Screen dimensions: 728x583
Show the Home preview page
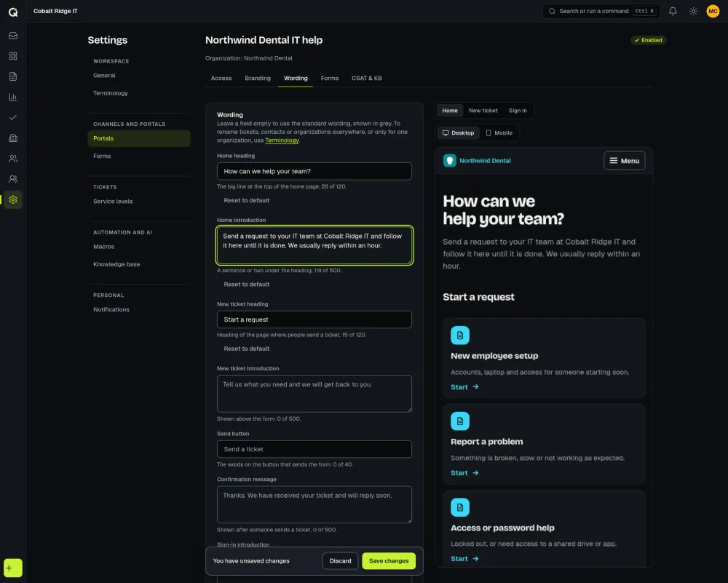(x=449, y=111)
